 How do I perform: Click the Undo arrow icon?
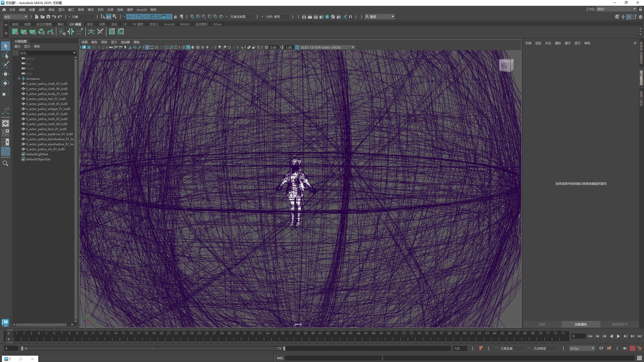click(54, 17)
